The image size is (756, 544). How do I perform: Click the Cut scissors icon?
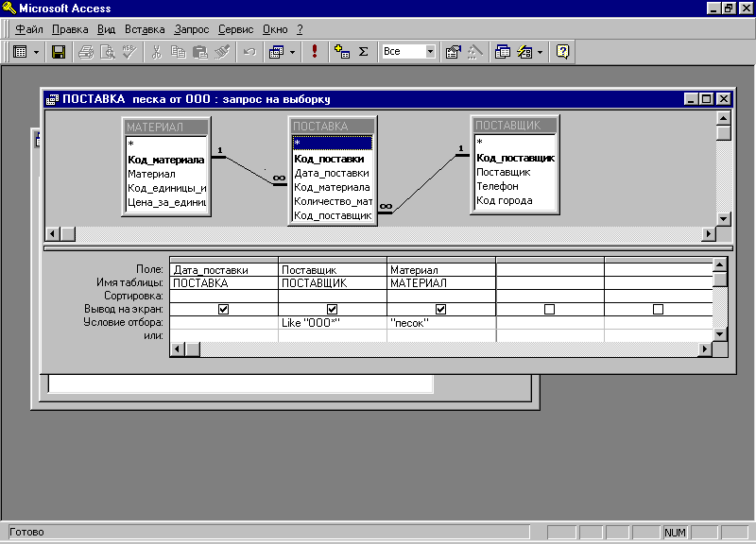tap(156, 52)
